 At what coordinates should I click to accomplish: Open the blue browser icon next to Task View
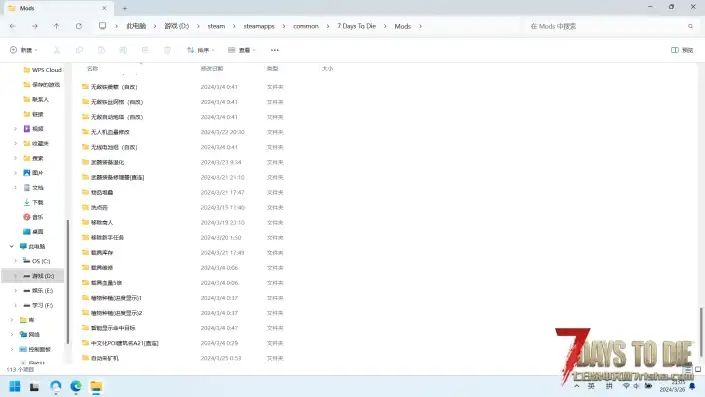[56, 386]
